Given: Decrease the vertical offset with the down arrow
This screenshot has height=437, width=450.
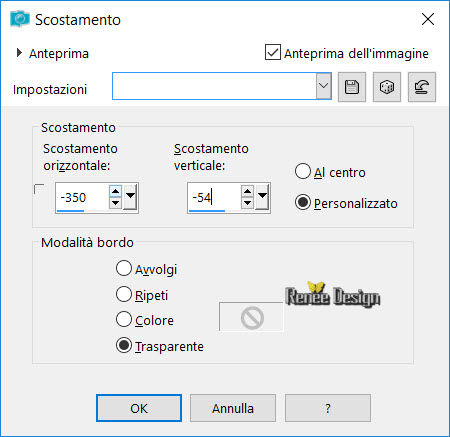Looking at the screenshot, I should pos(247,203).
